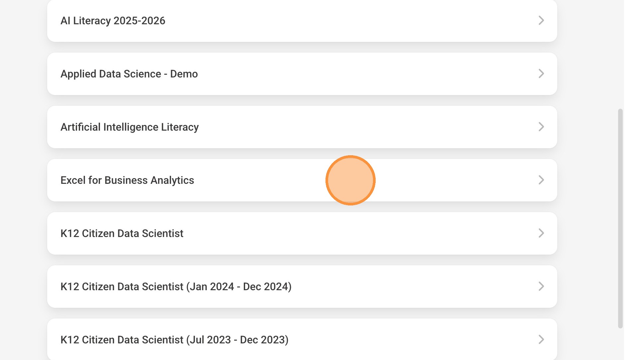Open the AI Literacy 2025-2026 title
Screen dimensions: 644x360
pyautogui.click(x=113, y=21)
